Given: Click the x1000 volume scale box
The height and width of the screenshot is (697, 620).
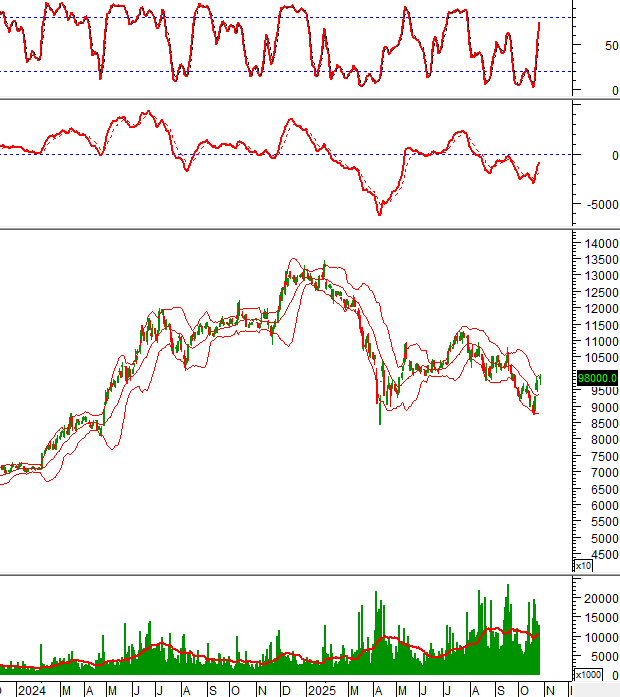Looking at the screenshot, I should pyautogui.click(x=586, y=674).
